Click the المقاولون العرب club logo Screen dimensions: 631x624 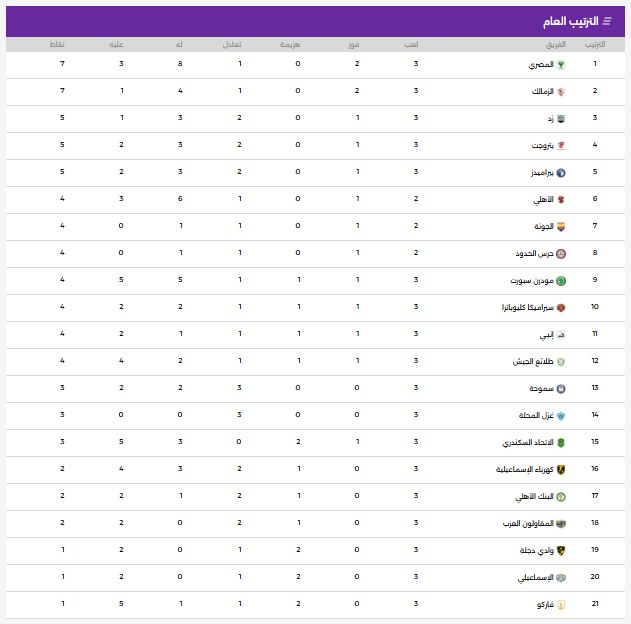pos(561,523)
